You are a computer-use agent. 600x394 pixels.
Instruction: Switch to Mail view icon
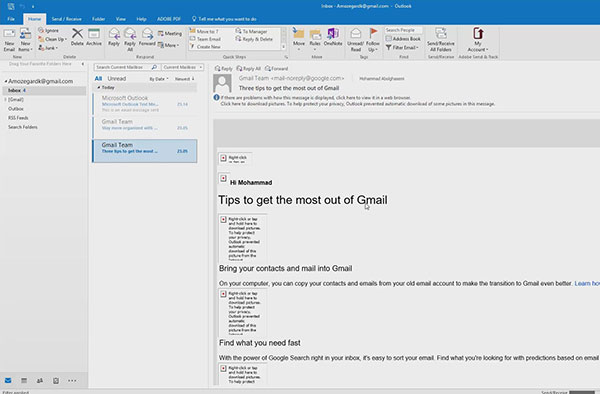[x=8, y=381]
